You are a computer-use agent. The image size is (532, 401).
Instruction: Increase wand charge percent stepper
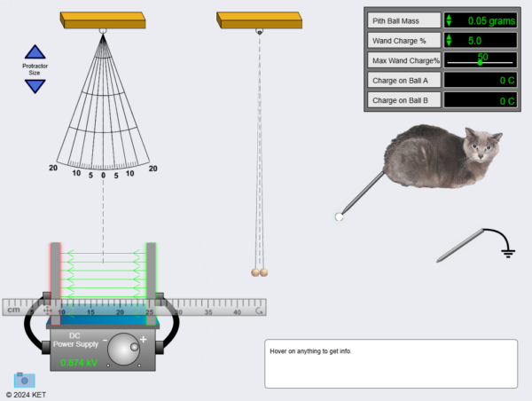tap(449, 36)
